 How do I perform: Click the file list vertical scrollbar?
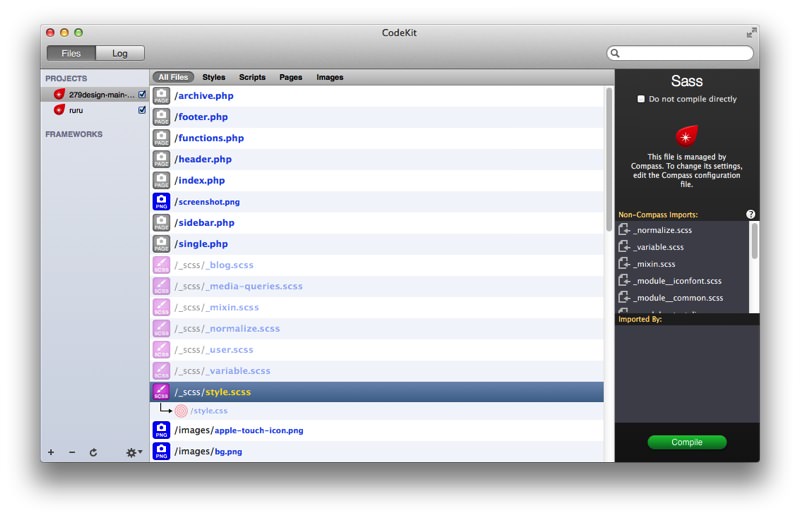pyautogui.click(x=609, y=159)
